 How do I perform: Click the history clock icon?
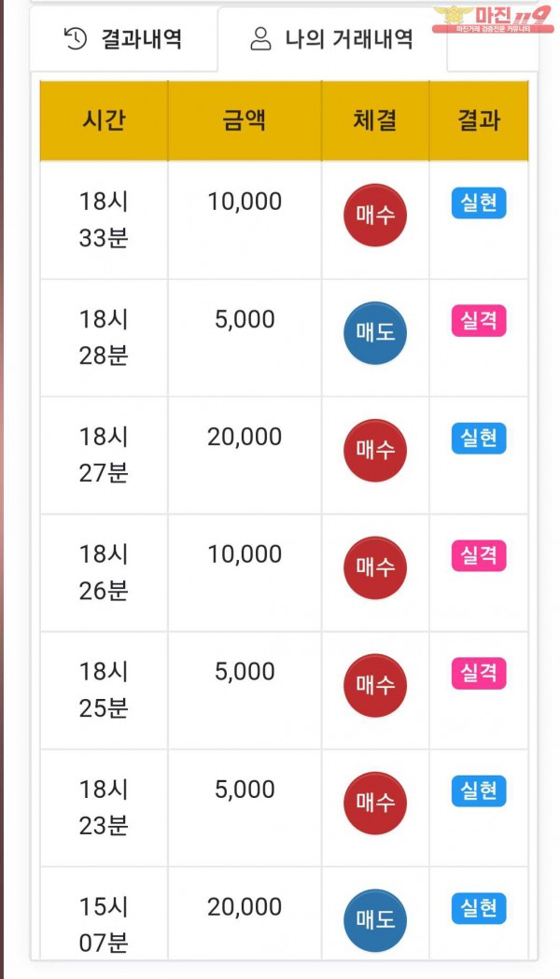coord(76,38)
